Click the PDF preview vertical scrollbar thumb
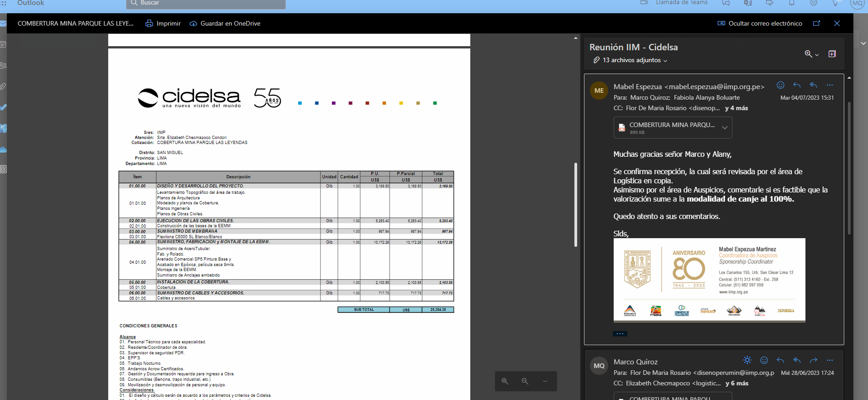Screen dimensions: 868x400 pos(576,204)
